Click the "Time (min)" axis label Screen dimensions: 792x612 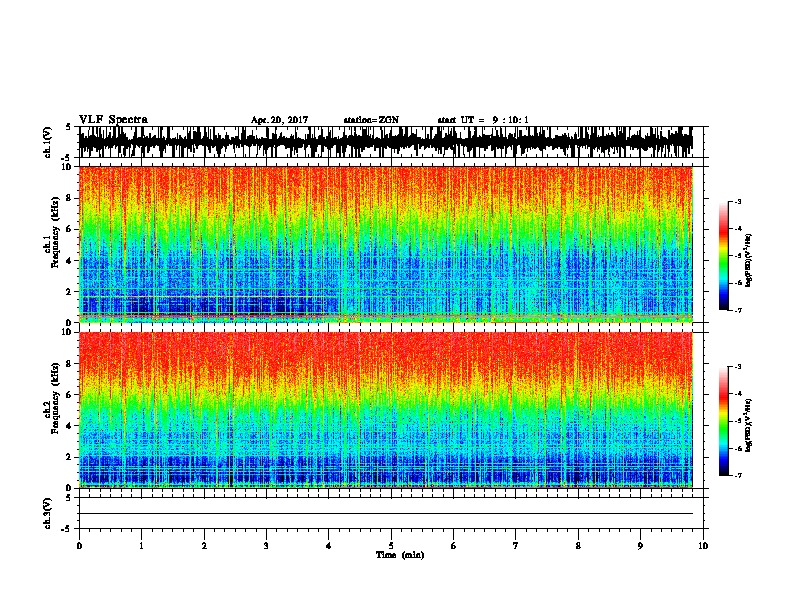click(x=400, y=555)
